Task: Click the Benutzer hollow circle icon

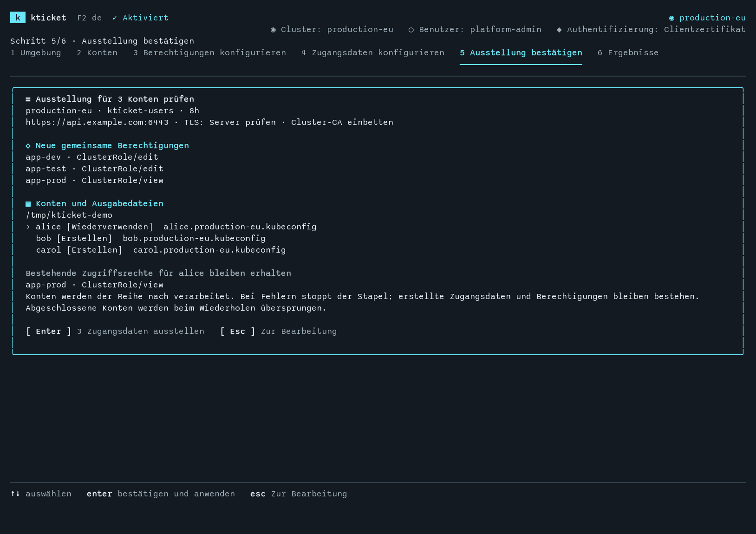Action: pyautogui.click(x=411, y=29)
